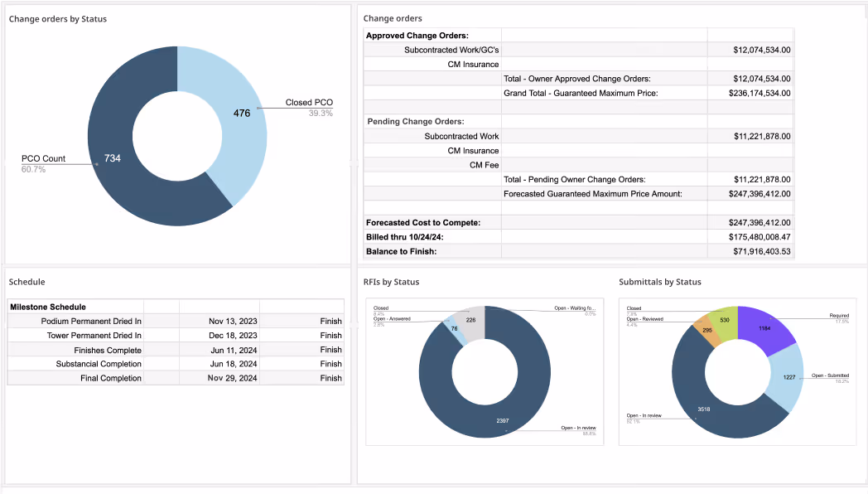Select the Open - In review submittals label
The image size is (868, 494).
[x=646, y=417]
